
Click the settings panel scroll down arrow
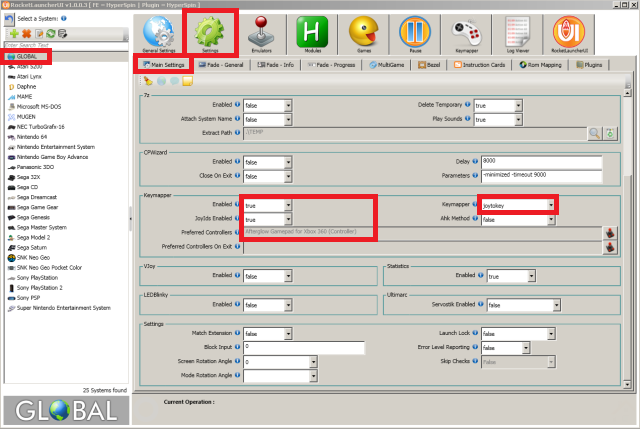(627, 384)
